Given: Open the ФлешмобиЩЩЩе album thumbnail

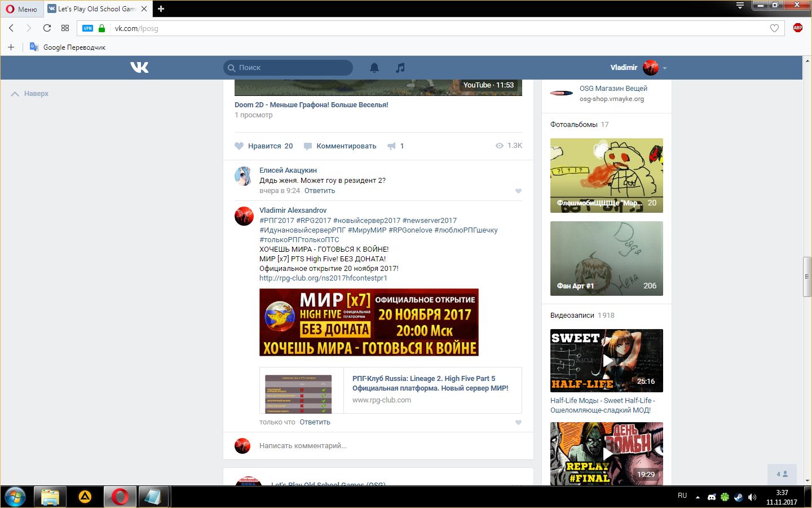Looking at the screenshot, I should 607,176.
